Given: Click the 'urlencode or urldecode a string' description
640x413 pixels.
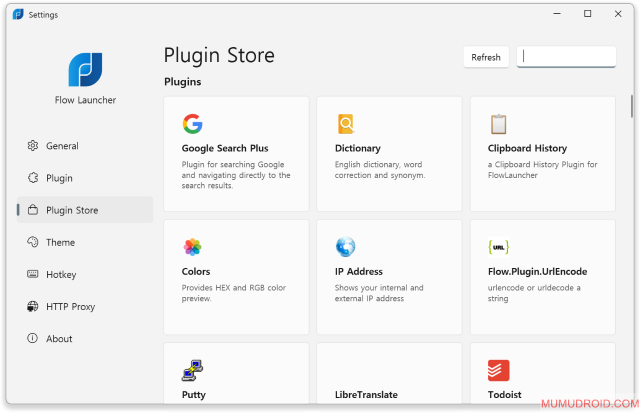Looking at the screenshot, I should coord(534,293).
